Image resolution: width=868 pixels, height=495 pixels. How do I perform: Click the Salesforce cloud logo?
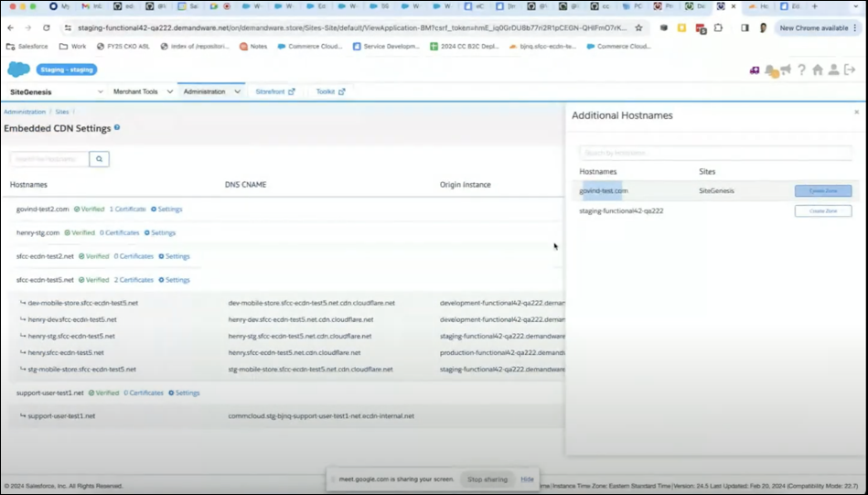(x=19, y=70)
